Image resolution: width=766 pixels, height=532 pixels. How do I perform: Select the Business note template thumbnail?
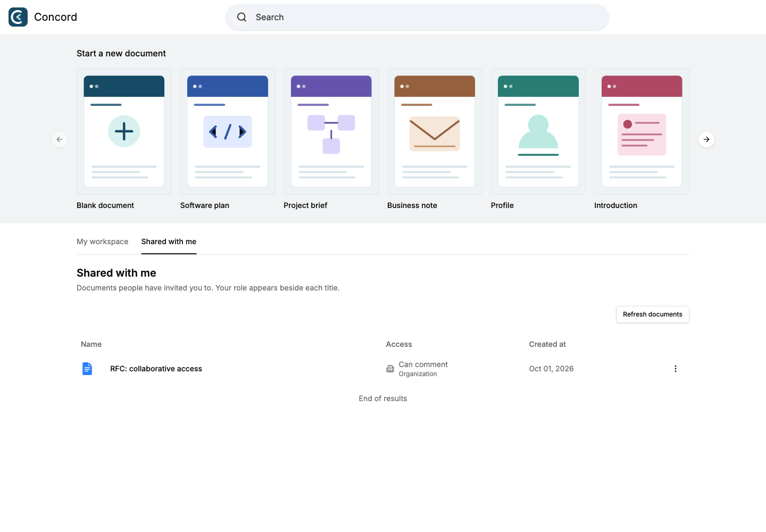[x=435, y=131]
